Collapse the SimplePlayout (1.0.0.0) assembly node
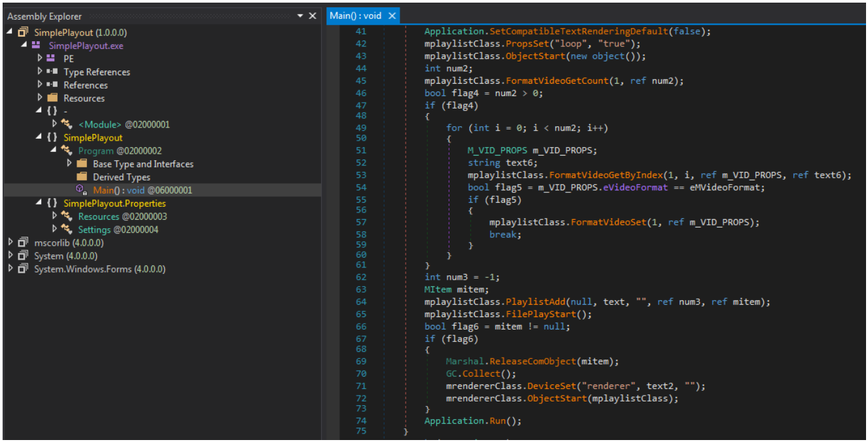The width and height of the screenshot is (868, 442). (x=10, y=33)
